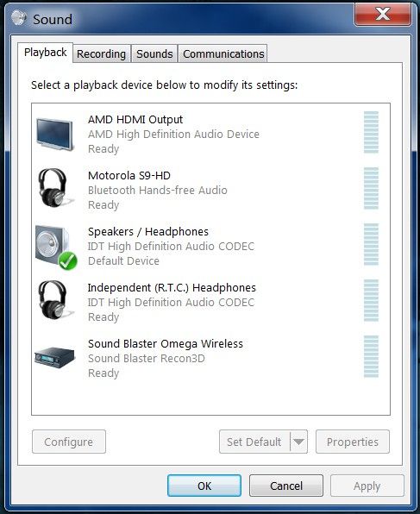Open the Sounds tab
This screenshot has width=420, height=514.
[x=154, y=53]
